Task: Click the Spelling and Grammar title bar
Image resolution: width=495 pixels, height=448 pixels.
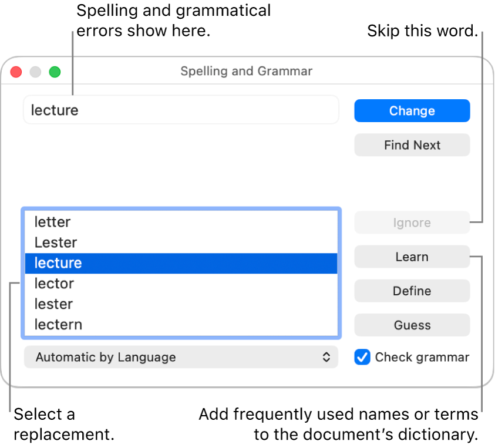Action: coord(246,71)
